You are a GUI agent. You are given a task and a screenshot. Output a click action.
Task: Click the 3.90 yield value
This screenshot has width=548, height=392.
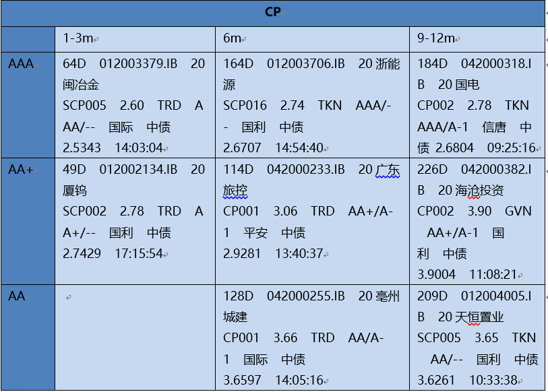(x=479, y=211)
